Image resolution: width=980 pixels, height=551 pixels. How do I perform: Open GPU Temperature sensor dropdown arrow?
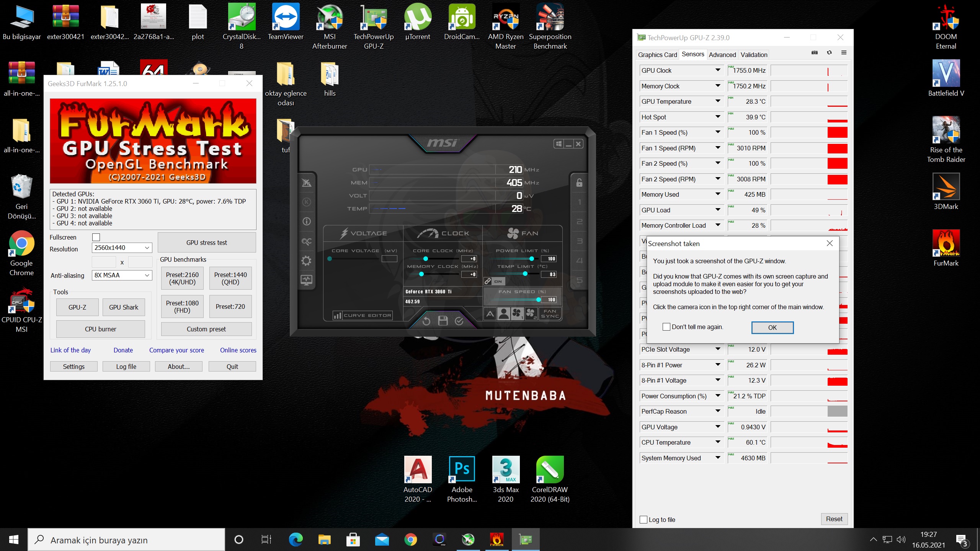(718, 101)
